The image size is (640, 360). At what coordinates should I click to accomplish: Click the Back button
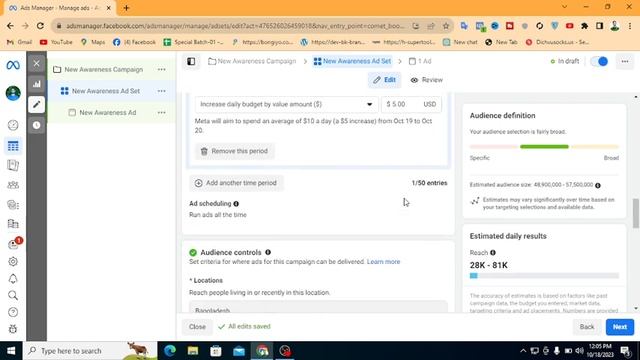pos(587,327)
